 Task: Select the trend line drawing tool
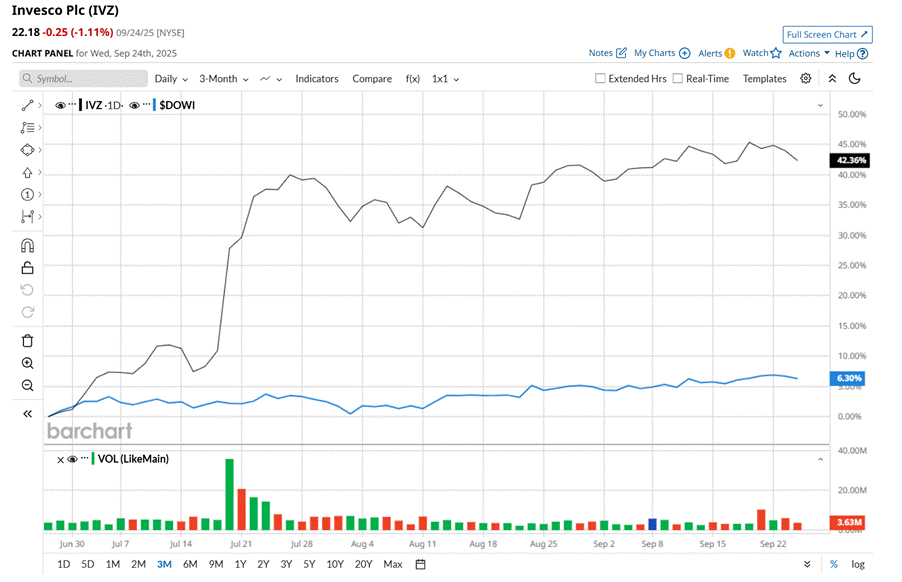click(27, 105)
